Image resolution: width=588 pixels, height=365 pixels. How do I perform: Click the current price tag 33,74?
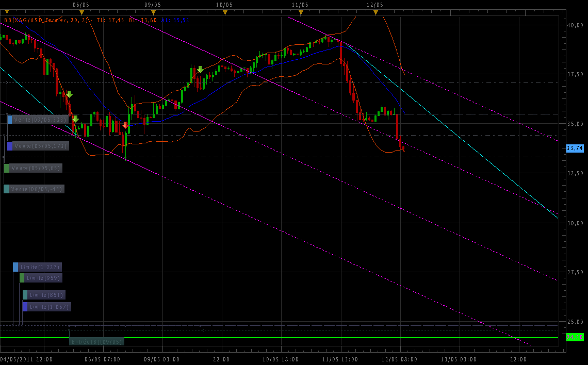tap(575, 148)
